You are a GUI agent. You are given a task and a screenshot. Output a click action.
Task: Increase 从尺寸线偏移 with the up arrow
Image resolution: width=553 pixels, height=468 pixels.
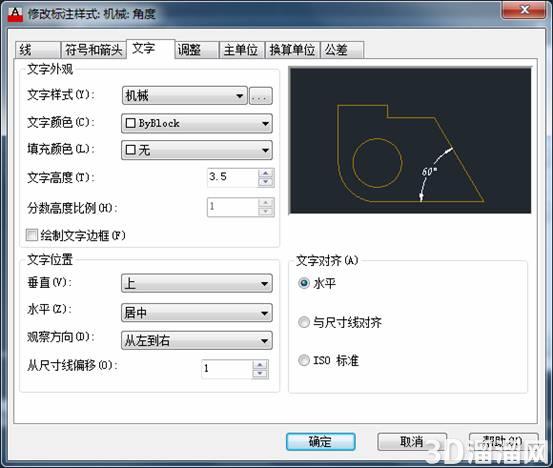[x=260, y=365]
